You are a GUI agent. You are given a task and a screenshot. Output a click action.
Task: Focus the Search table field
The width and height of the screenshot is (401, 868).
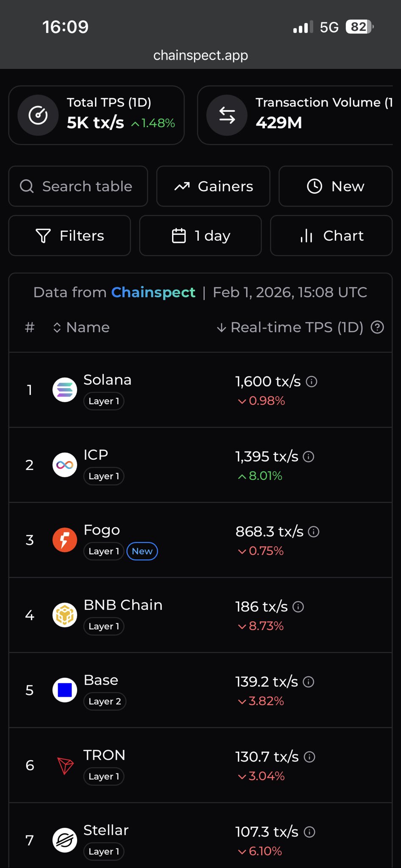pos(78,186)
